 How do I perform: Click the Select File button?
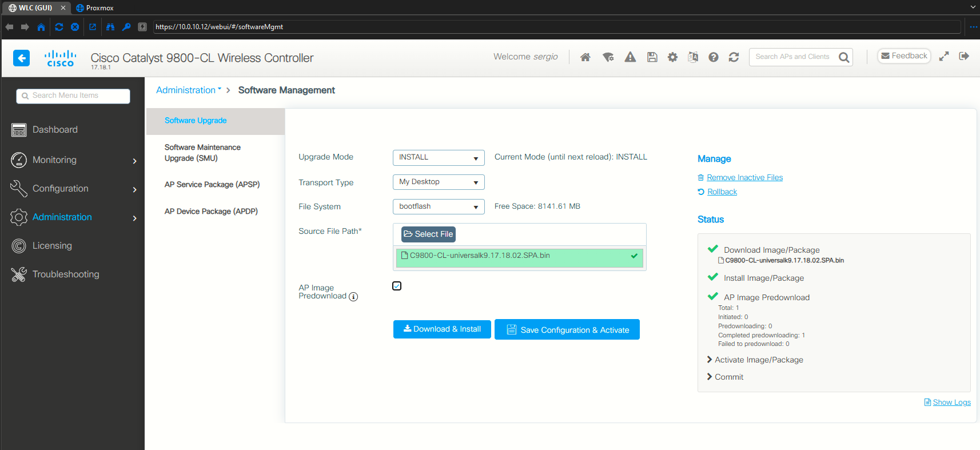428,234
